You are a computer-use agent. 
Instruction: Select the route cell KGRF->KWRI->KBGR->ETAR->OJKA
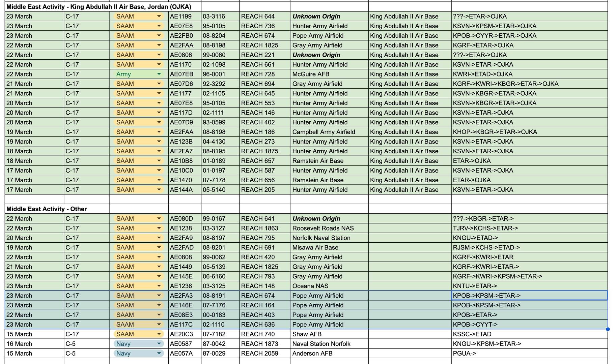pos(505,84)
